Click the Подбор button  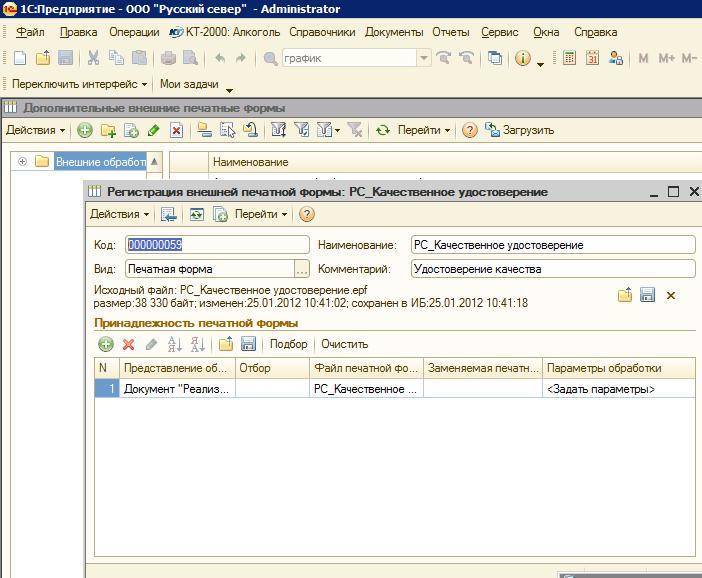289,344
